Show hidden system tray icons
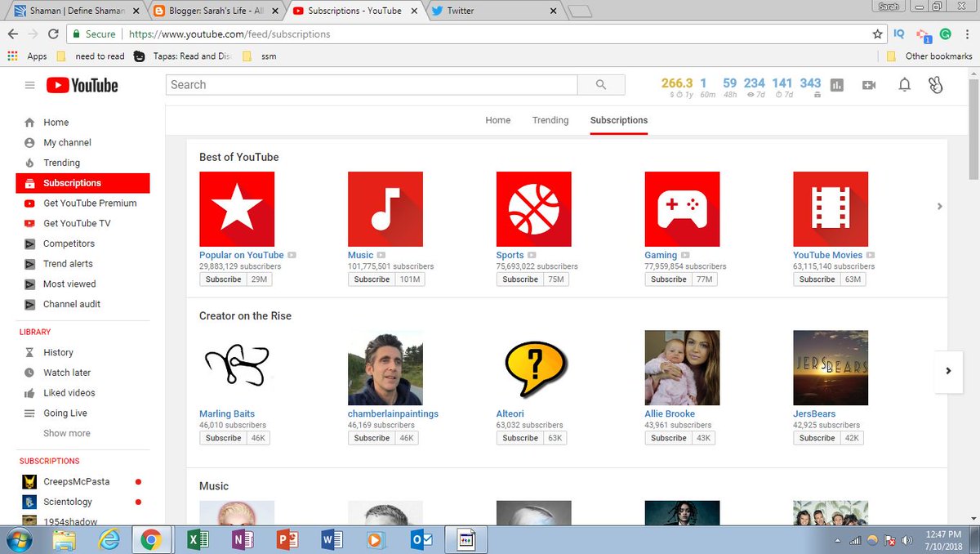Screen dimensions: 980x554 point(838,540)
